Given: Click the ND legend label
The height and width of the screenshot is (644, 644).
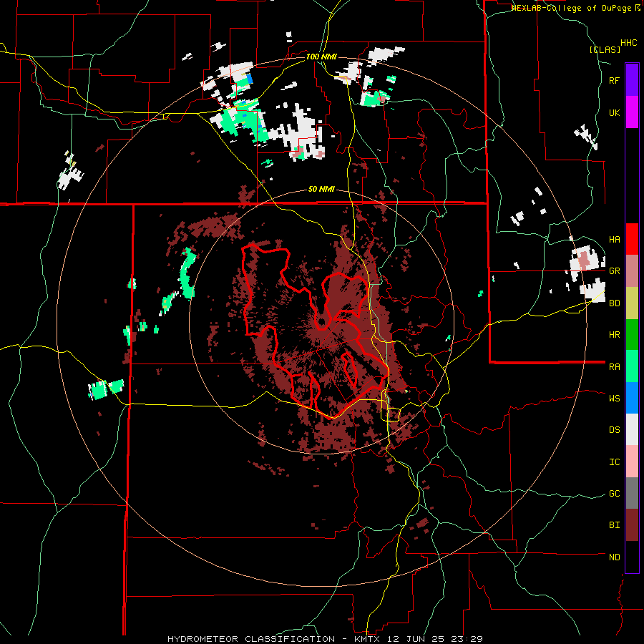Looking at the screenshot, I should point(614,557).
